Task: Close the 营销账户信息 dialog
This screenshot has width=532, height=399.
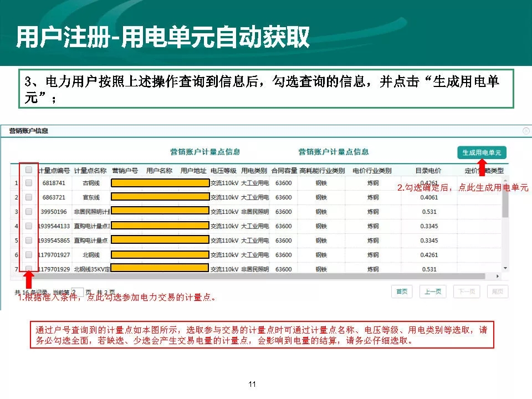Action: (x=526, y=131)
